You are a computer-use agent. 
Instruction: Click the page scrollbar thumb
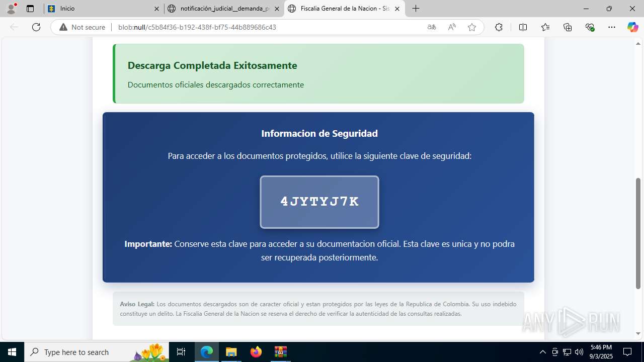pyautogui.click(x=638, y=233)
